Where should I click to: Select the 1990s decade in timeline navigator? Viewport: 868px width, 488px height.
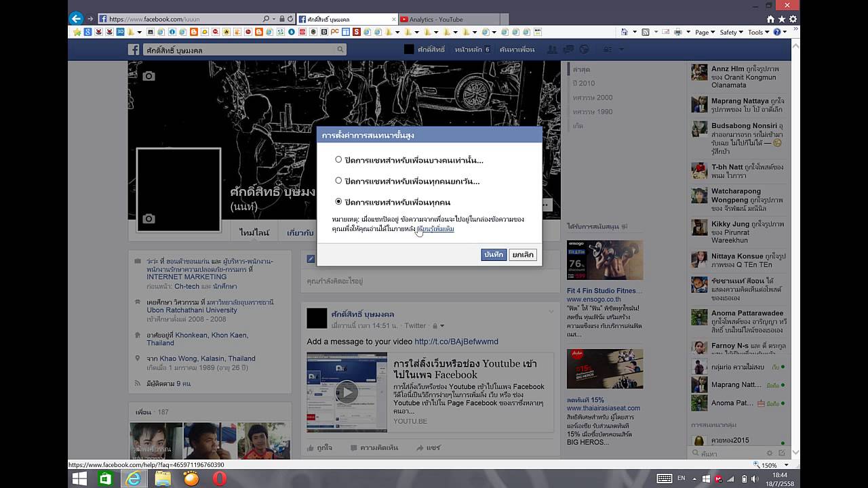pyautogui.click(x=592, y=112)
